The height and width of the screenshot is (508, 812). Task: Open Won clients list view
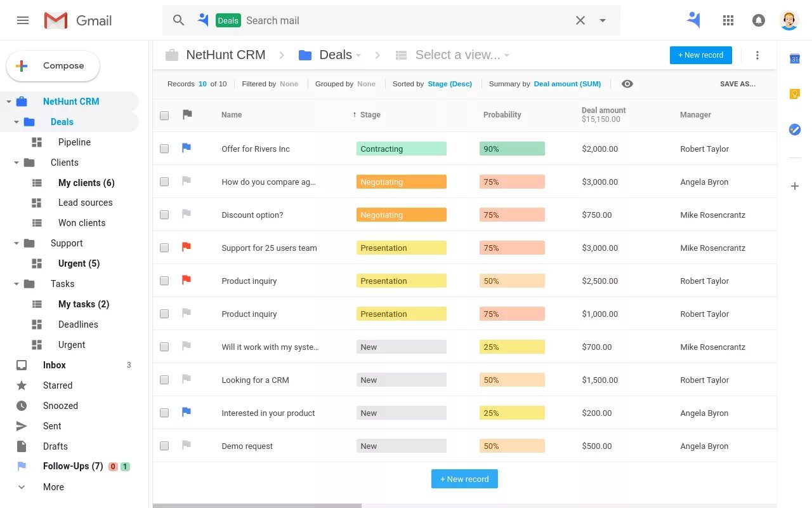82,223
